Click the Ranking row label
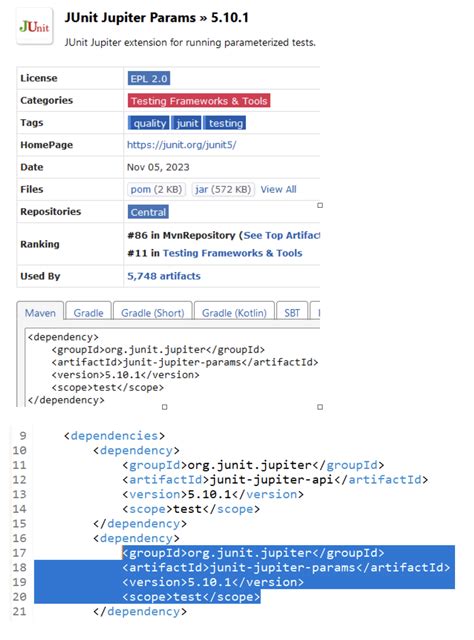Viewport: 474px width, 640px height. click(x=40, y=244)
